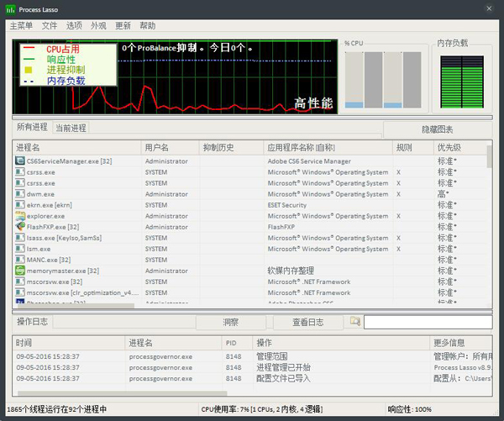Sort by the 规则 column header

click(x=413, y=148)
